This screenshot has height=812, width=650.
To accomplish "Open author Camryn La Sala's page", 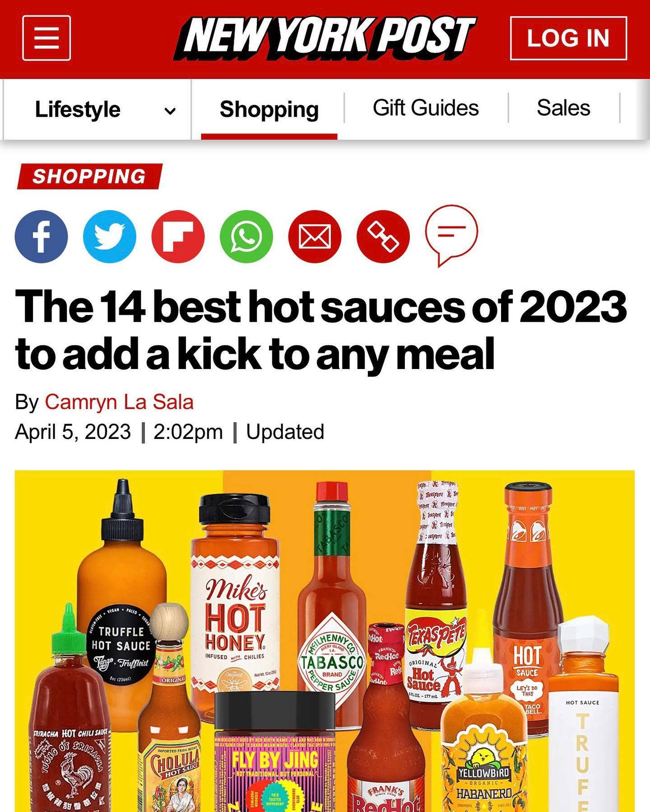I will 119,402.
